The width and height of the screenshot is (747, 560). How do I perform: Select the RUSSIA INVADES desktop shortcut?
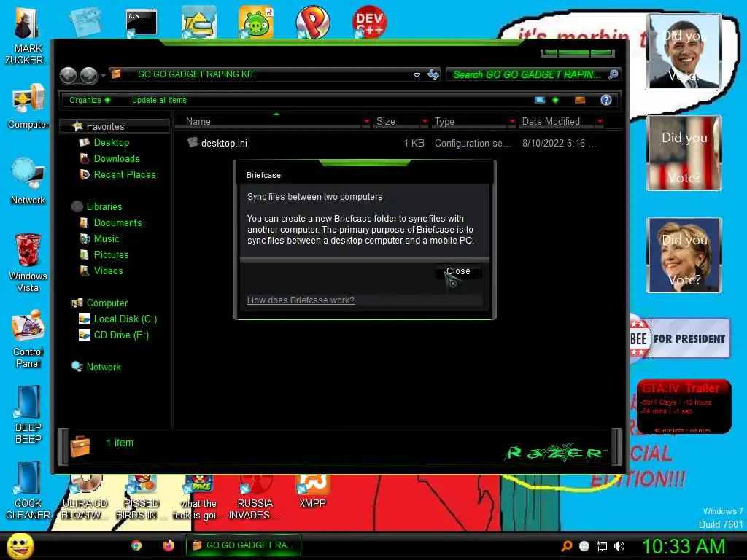tap(255, 497)
